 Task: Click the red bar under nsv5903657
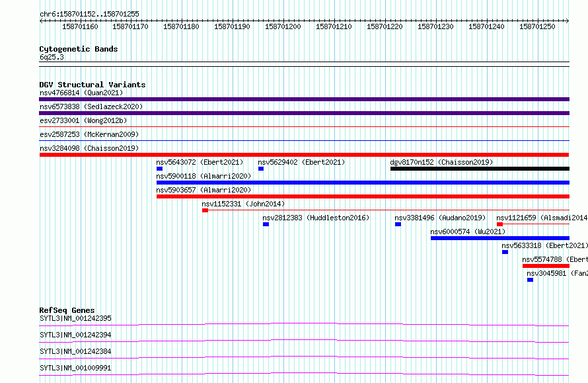coord(363,196)
